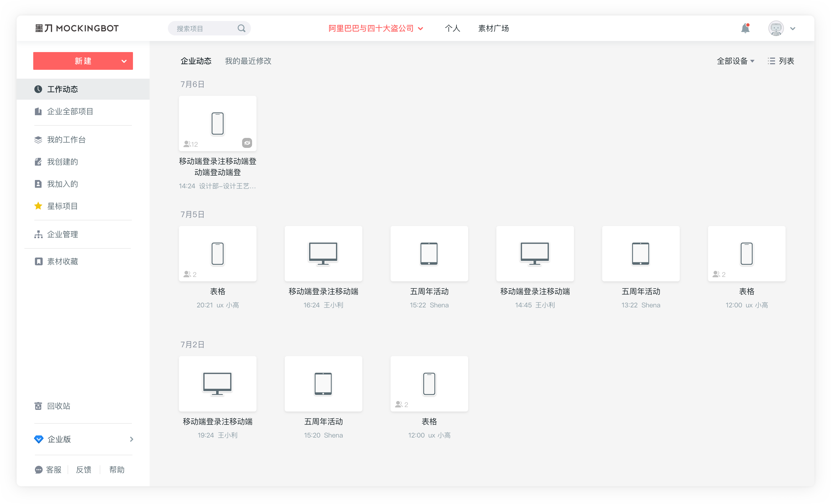Open the notifications bell
831x504 pixels.
coord(745,28)
